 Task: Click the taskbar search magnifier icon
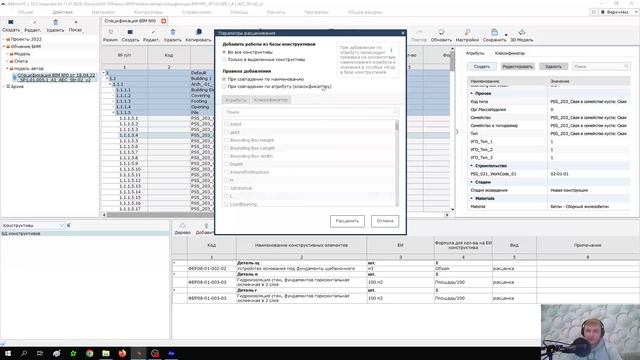(24, 353)
